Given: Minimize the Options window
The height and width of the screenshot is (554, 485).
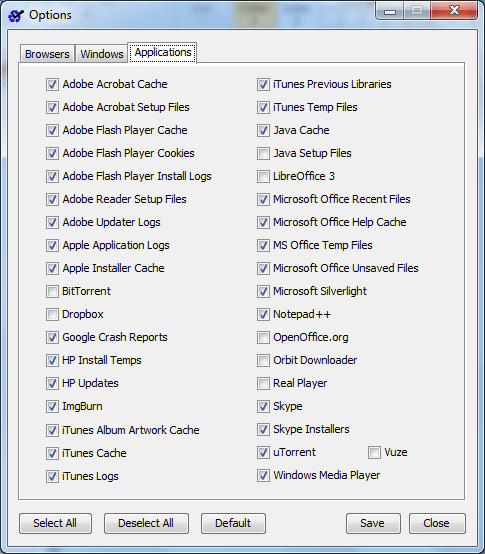Looking at the screenshot, I should [x=390, y=11].
